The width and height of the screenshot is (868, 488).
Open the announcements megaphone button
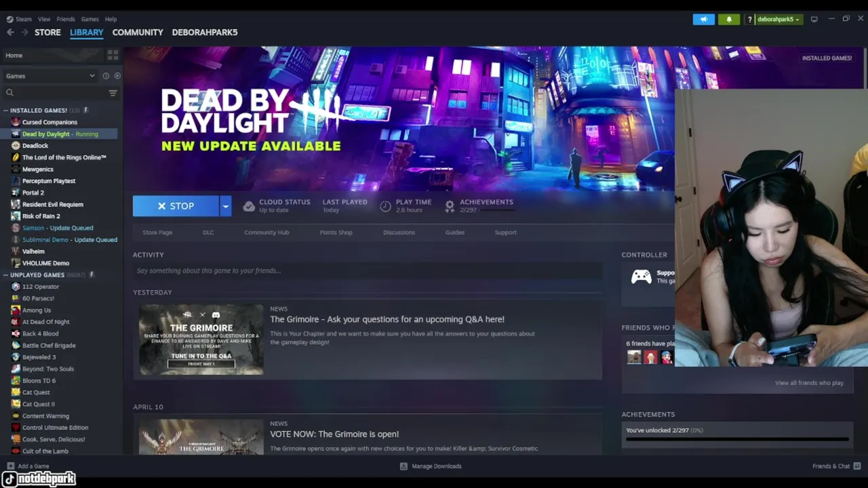703,19
